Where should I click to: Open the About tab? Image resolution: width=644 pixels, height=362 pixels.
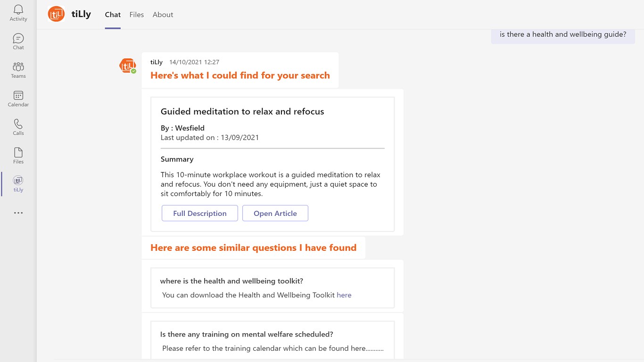[163, 15]
